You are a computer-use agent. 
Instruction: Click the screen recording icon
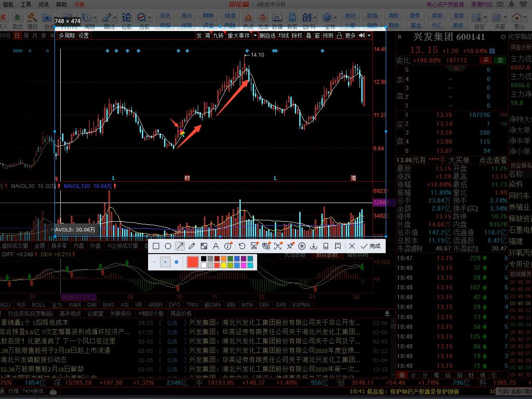click(302, 246)
